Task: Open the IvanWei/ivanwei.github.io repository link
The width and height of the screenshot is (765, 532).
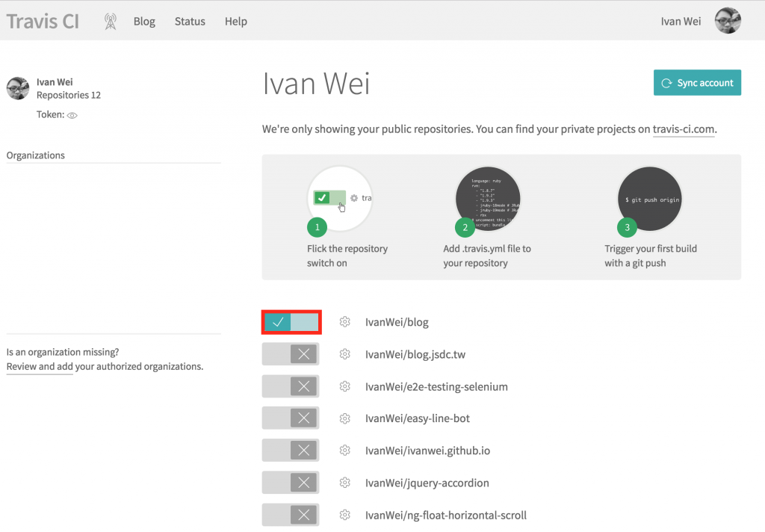Action: (427, 451)
